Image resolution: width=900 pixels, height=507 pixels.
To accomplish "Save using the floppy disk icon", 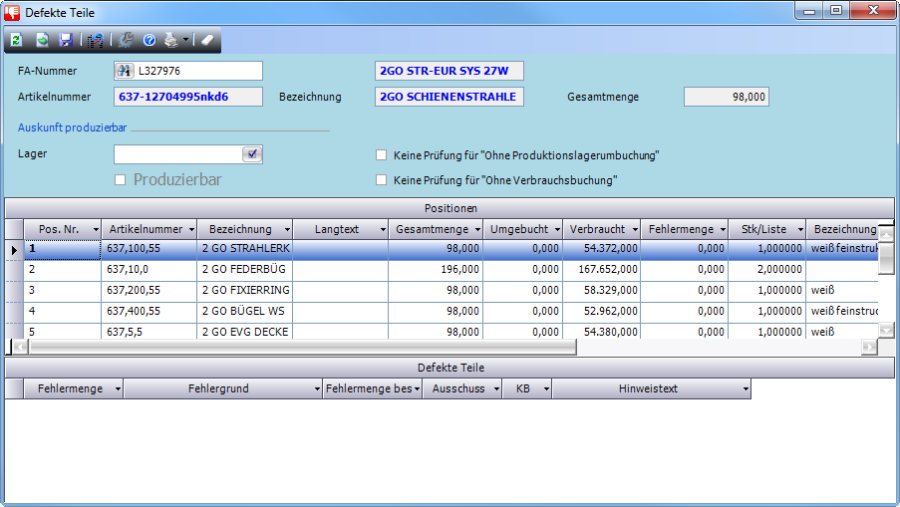I will [66, 41].
